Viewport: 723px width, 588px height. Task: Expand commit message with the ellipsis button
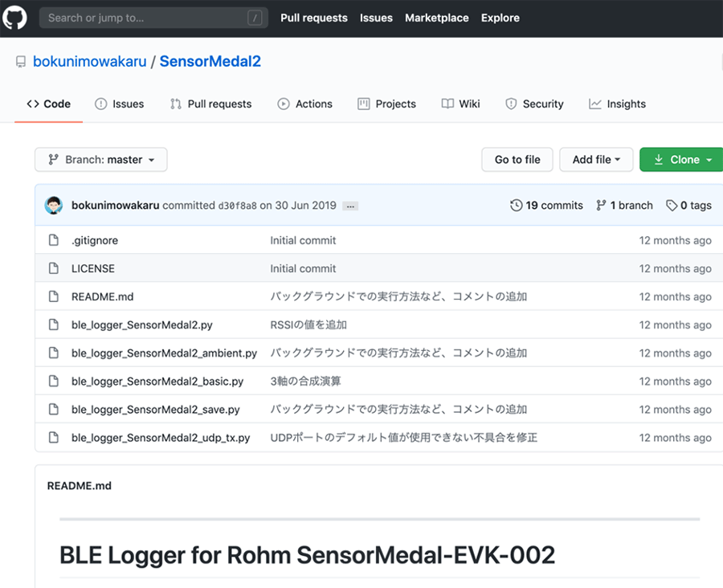350,206
